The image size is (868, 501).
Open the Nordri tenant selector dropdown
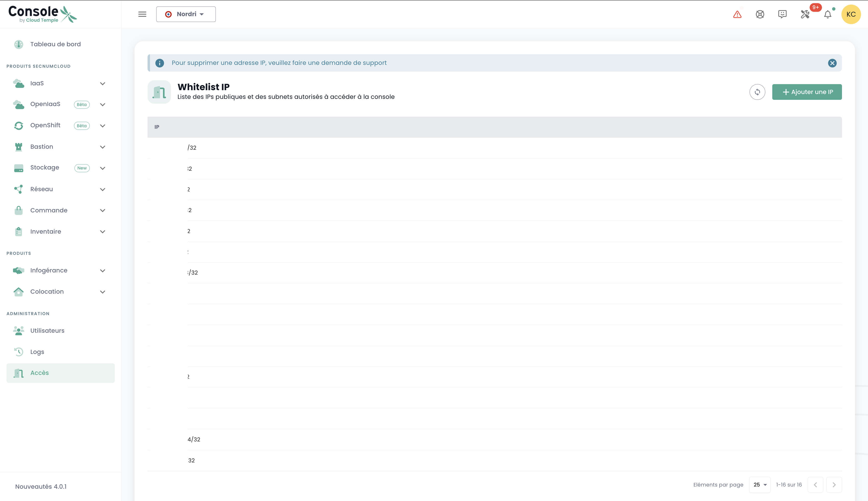186,14
